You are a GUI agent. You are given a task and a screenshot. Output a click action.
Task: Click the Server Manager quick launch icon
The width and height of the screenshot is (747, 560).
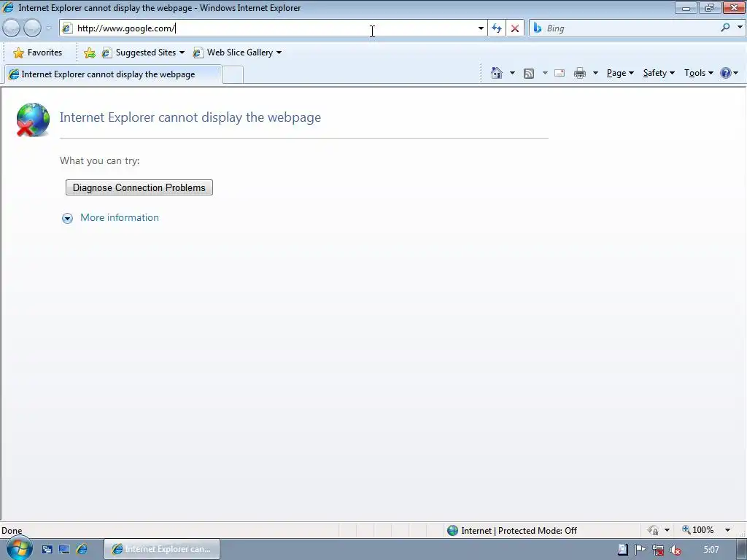coord(47,550)
